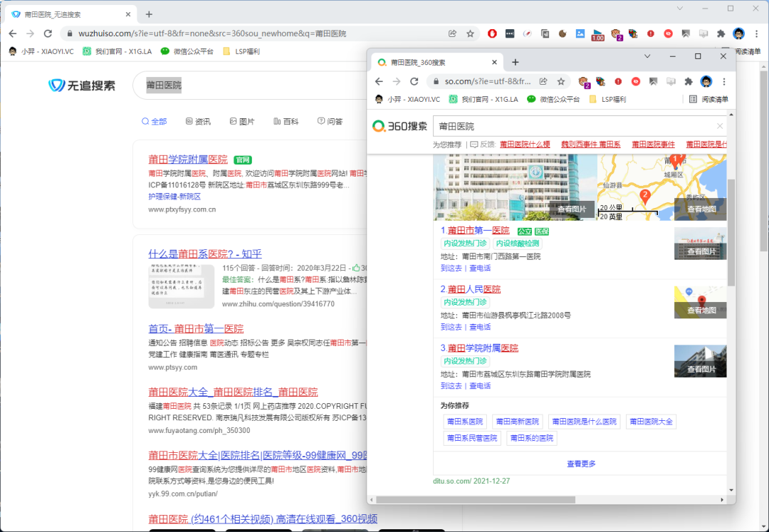This screenshot has width=769, height=532.
Task: Open a new tab in the 无追搜索 window
Action: coord(149,14)
